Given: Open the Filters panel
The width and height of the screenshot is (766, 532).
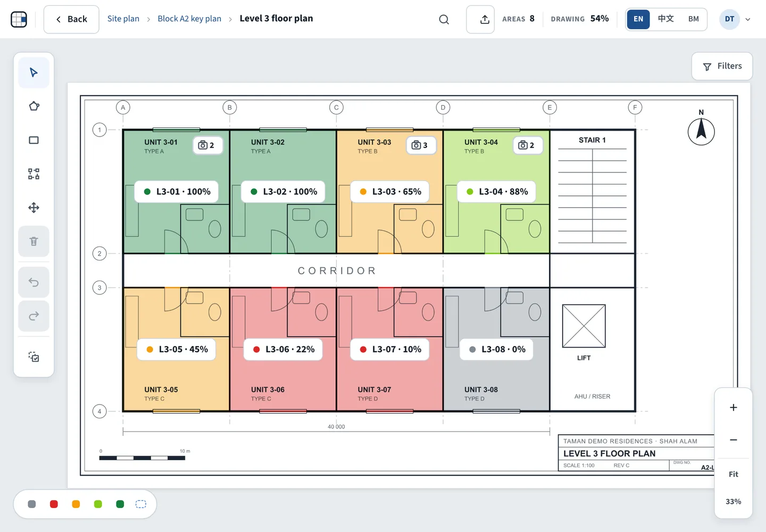Looking at the screenshot, I should tap(722, 66).
